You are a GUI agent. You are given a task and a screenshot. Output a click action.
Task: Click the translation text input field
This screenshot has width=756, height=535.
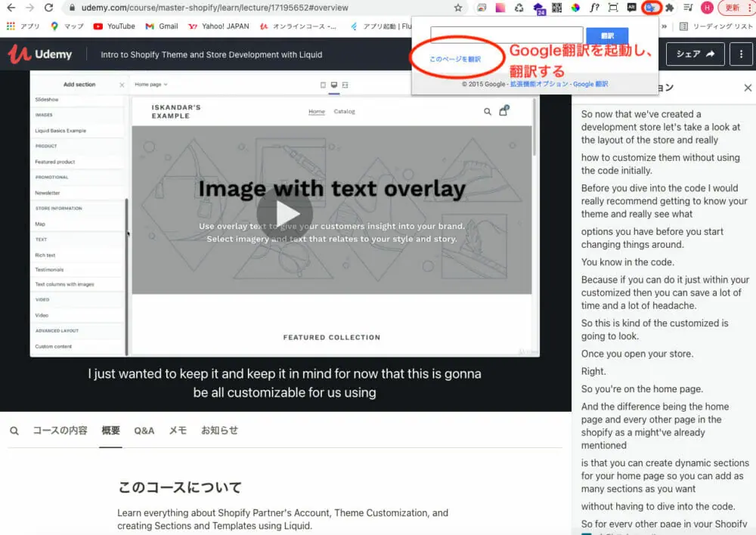click(507, 36)
